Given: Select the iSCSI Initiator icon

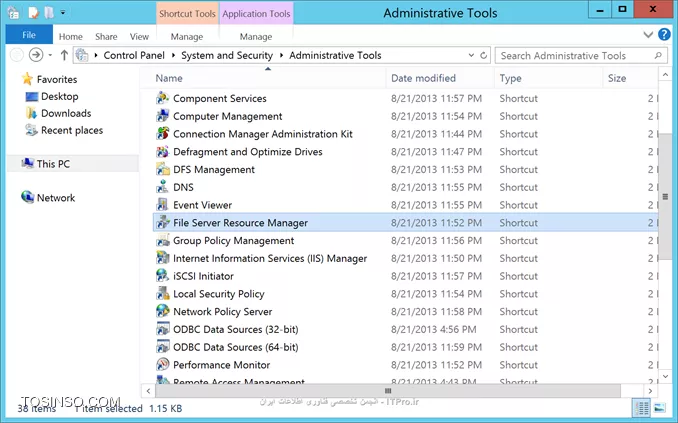Looking at the screenshot, I should [x=163, y=276].
